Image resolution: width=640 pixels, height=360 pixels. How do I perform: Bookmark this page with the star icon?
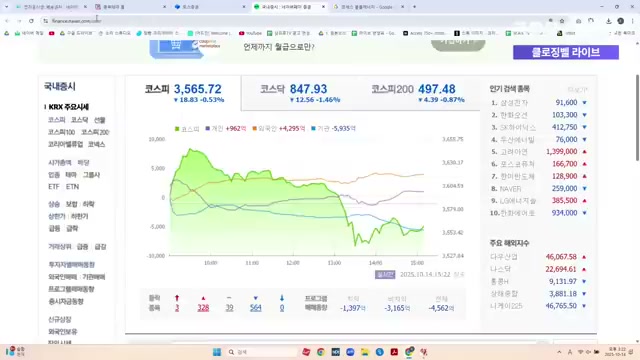click(562, 21)
